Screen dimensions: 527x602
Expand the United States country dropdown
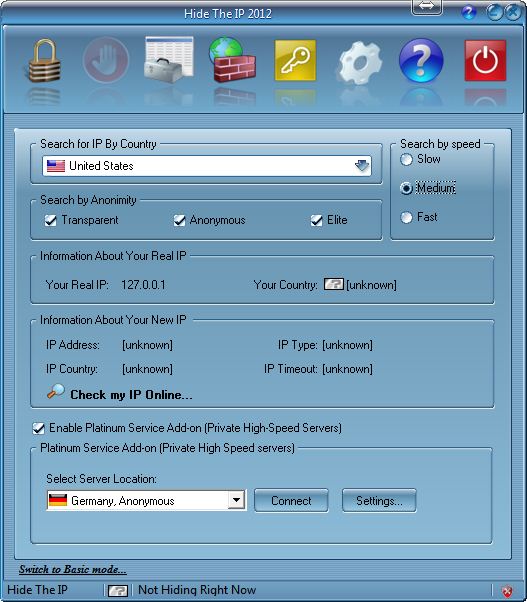pyautogui.click(x=207, y=166)
